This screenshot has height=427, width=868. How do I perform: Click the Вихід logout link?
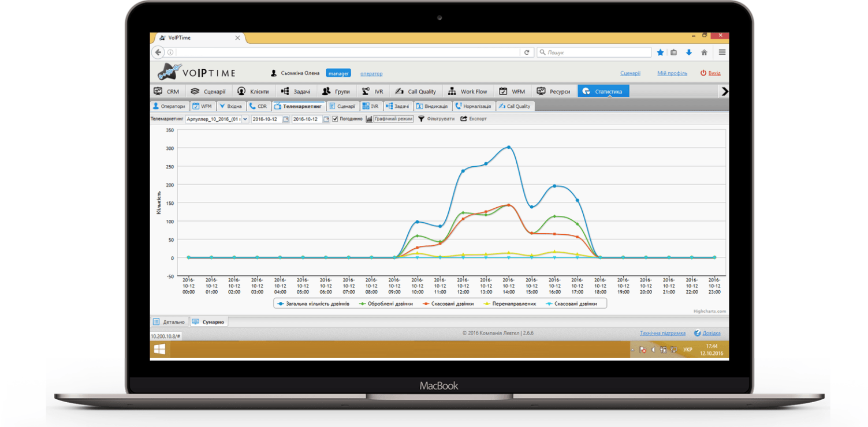coord(710,73)
